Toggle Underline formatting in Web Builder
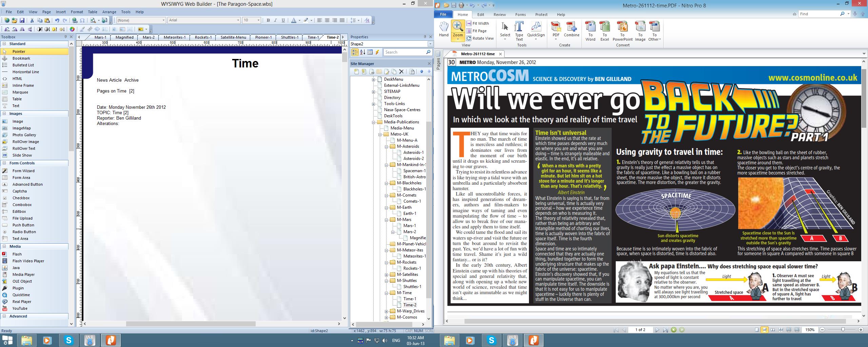868x347 pixels. 283,20
